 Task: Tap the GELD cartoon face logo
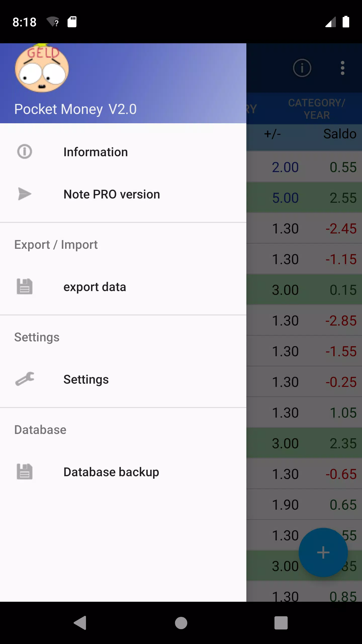pyautogui.click(x=42, y=68)
